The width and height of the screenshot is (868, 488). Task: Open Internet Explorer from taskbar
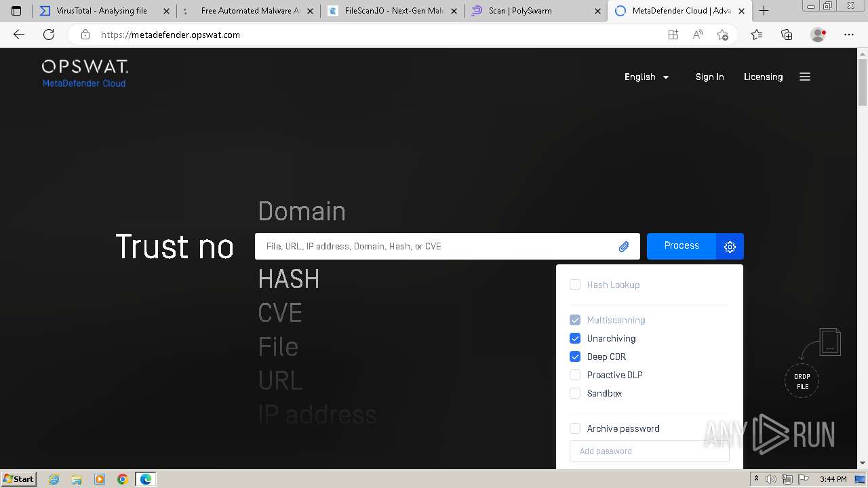[x=54, y=479]
